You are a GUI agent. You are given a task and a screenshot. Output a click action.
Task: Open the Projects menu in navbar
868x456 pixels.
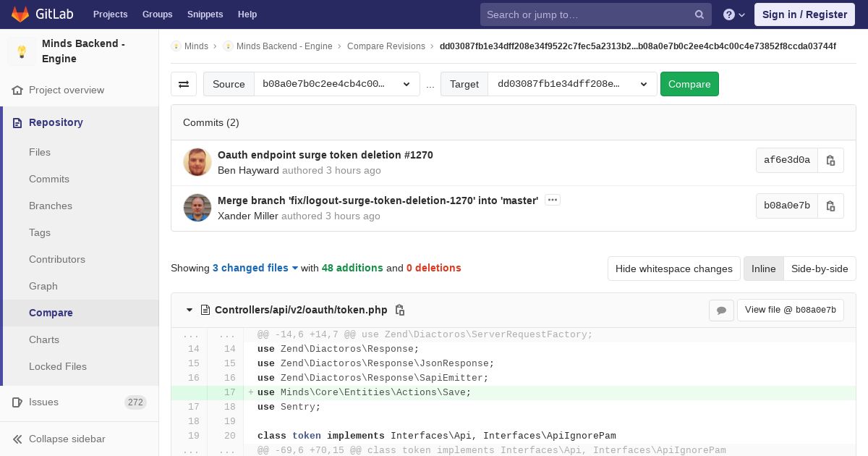(x=110, y=14)
